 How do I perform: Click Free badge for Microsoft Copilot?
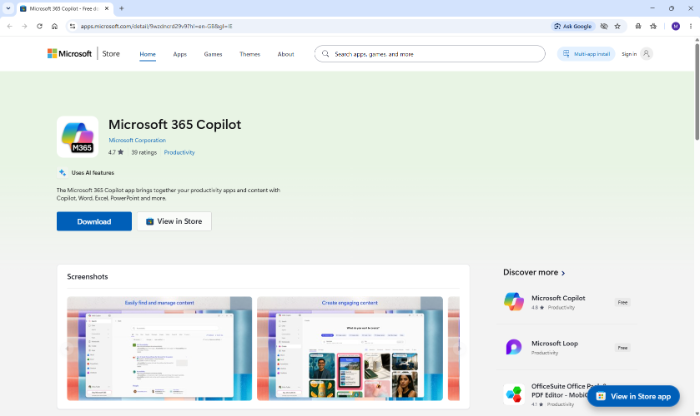pyautogui.click(x=622, y=302)
